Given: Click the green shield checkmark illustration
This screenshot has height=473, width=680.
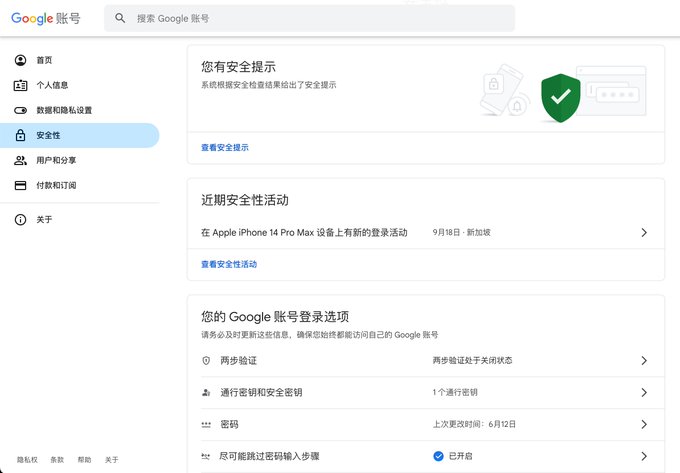Looking at the screenshot, I should pyautogui.click(x=560, y=98).
